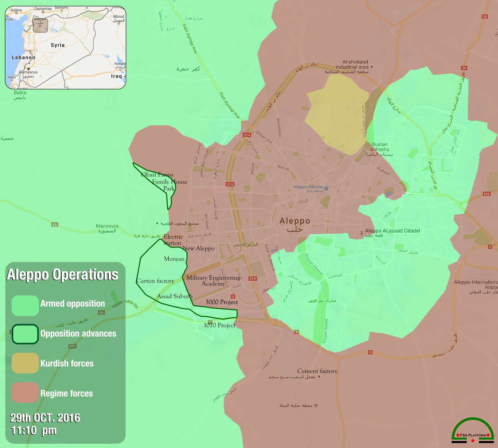Image resolution: width=498 pixels, height=448 pixels.
Task: Click the Regime forces red legend swatch
Action: coord(25,392)
